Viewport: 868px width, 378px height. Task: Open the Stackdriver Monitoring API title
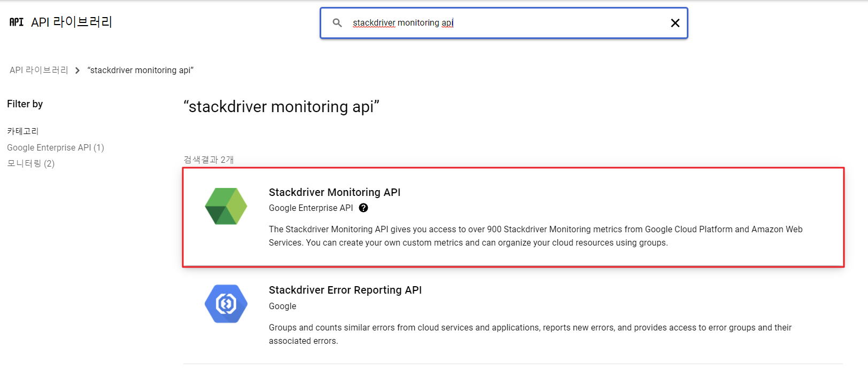pos(335,192)
